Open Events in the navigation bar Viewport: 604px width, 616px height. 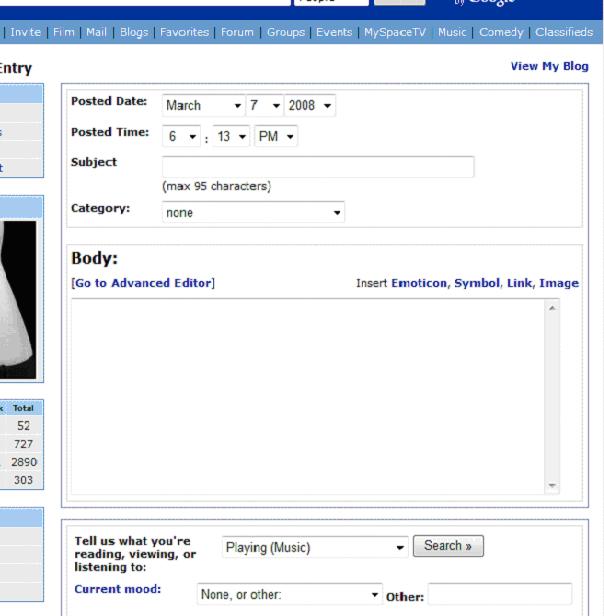(334, 32)
